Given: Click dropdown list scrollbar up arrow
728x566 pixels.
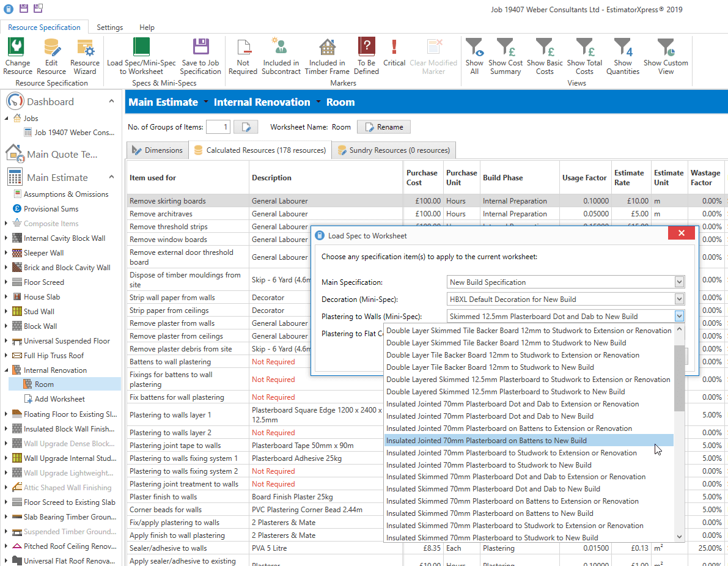Looking at the screenshot, I should coord(679,329).
